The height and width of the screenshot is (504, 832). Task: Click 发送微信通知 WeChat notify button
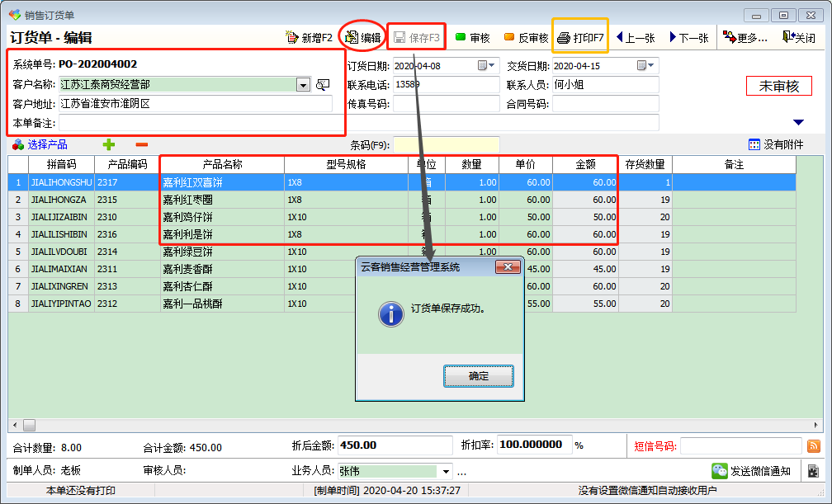751,471
